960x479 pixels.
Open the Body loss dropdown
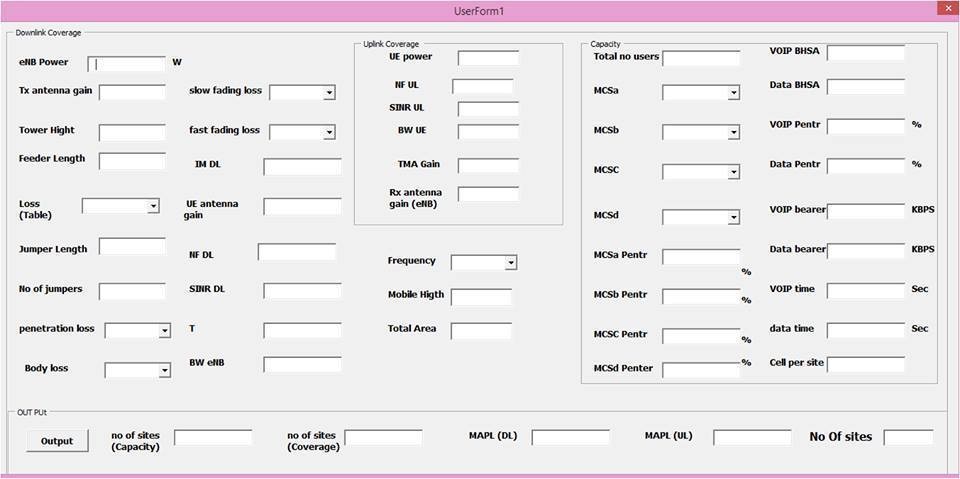click(x=164, y=371)
